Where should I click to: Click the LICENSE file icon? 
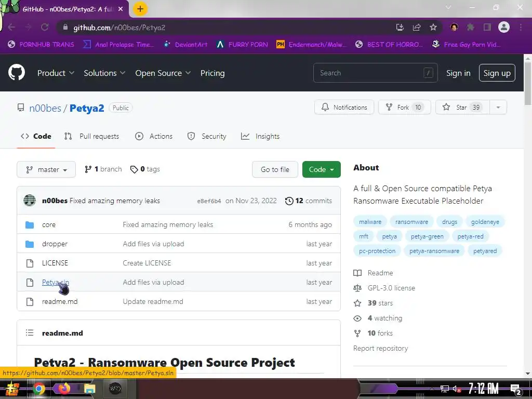click(x=30, y=263)
